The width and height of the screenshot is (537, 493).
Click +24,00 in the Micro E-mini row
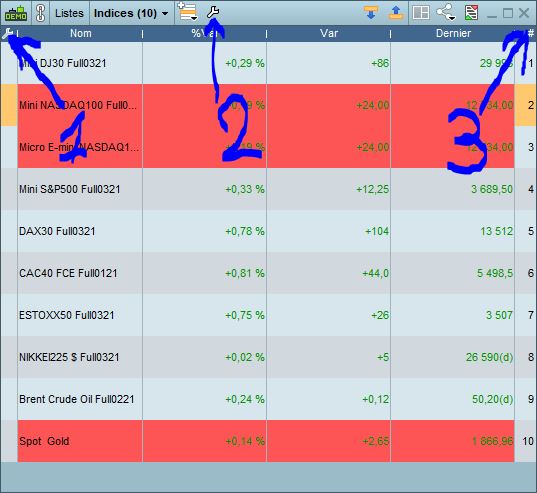click(x=373, y=147)
